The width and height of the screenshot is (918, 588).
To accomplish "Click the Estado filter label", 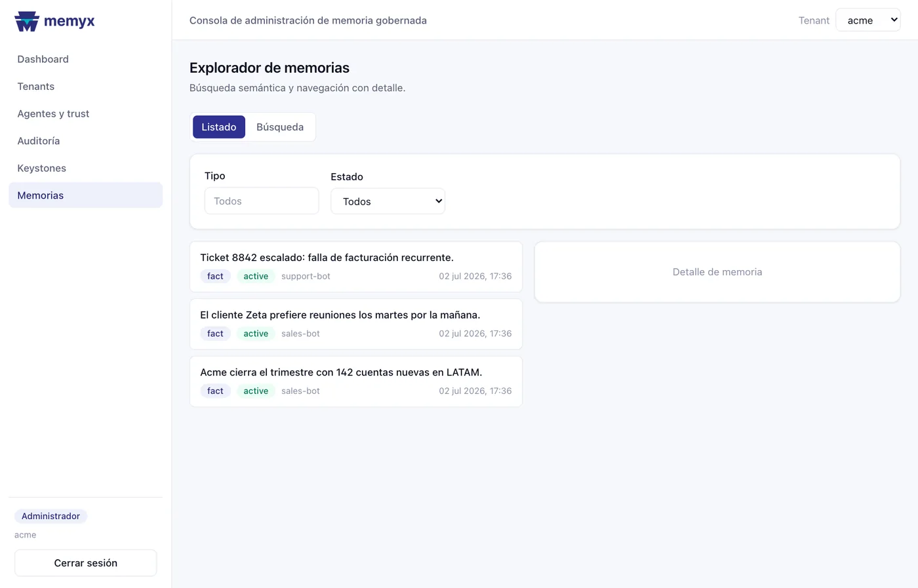I will [347, 177].
